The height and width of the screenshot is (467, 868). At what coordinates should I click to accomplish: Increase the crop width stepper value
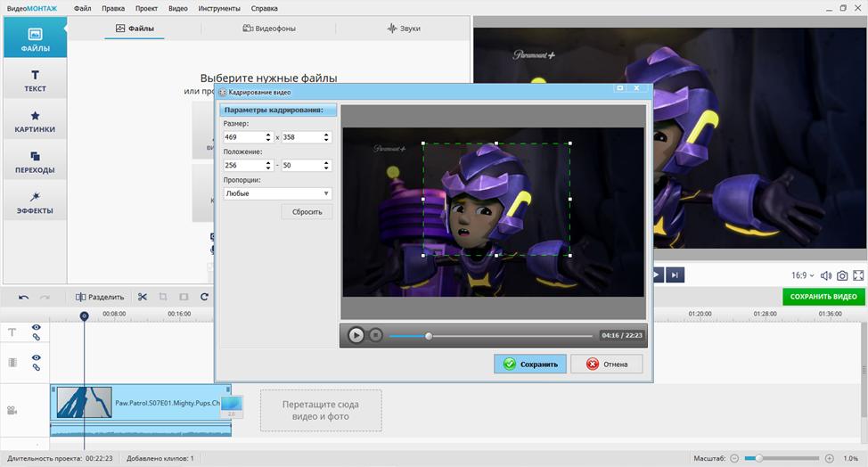tap(268, 135)
